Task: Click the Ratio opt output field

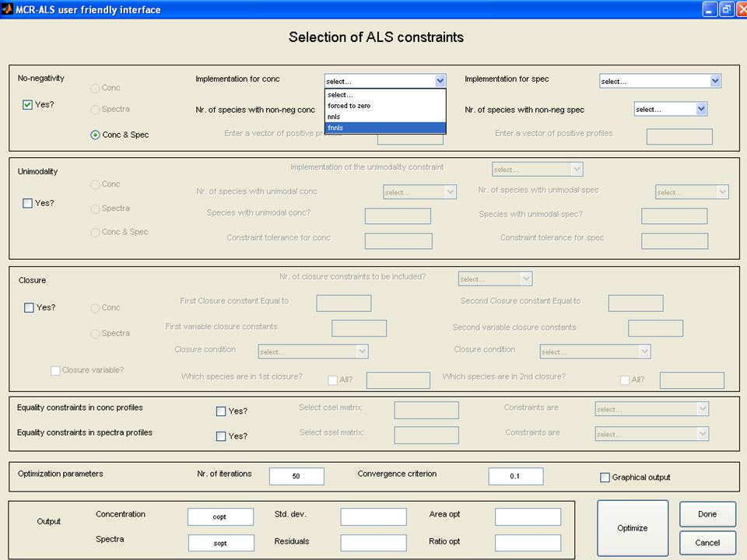Action: point(528,543)
